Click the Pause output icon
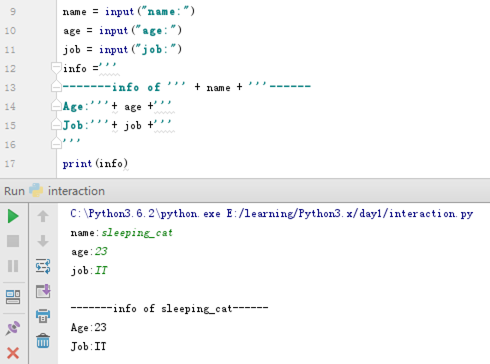The width and height of the screenshot is (490, 364). pyautogui.click(x=13, y=266)
